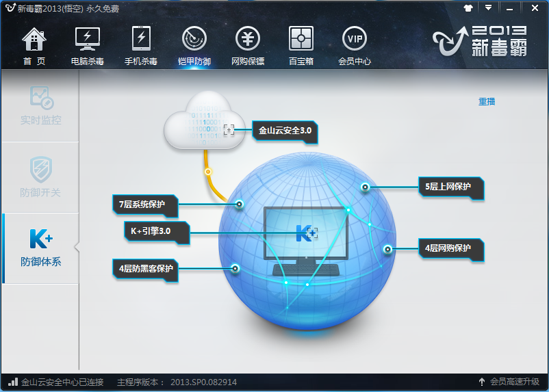The image size is (549, 392).
Task: Click the node marker beside 4层网购保护
Action: click(x=387, y=249)
